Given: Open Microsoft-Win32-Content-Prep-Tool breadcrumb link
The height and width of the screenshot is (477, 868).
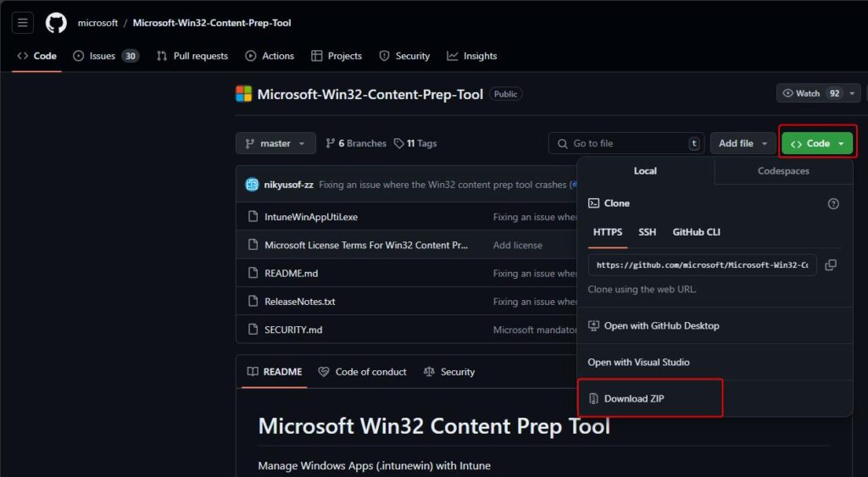Looking at the screenshot, I should (x=211, y=23).
